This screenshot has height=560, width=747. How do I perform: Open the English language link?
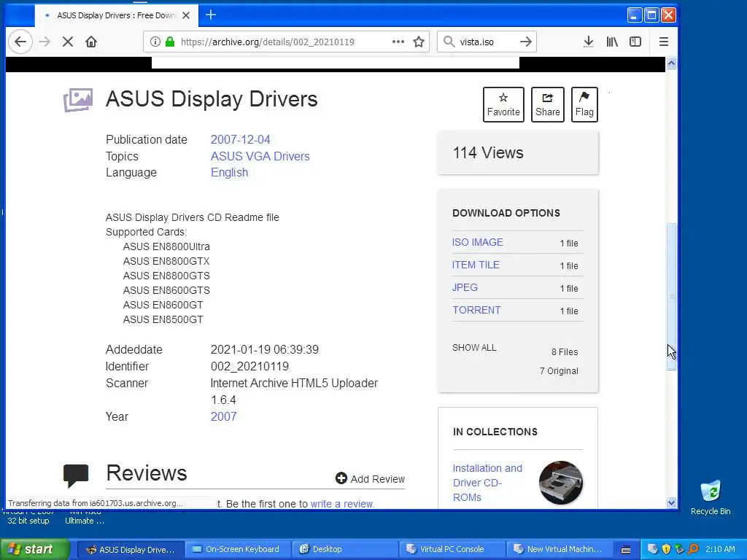[229, 172]
